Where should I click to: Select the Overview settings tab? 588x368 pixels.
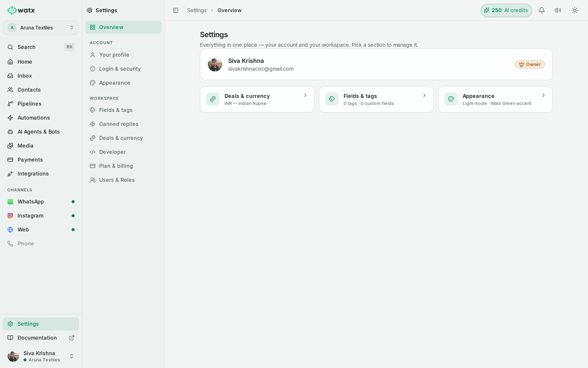(x=123, y=27)
